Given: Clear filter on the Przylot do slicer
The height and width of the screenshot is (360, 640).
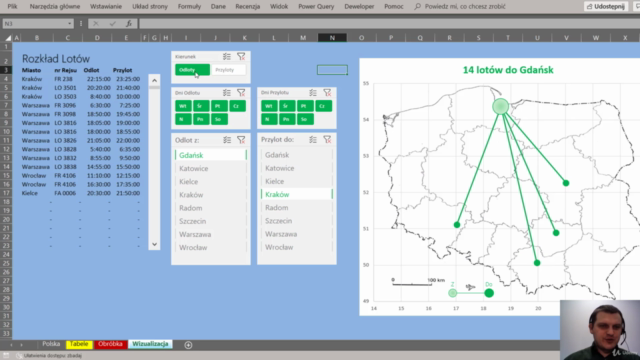Looking at the screenshot, I should click(x=327, y=140).
